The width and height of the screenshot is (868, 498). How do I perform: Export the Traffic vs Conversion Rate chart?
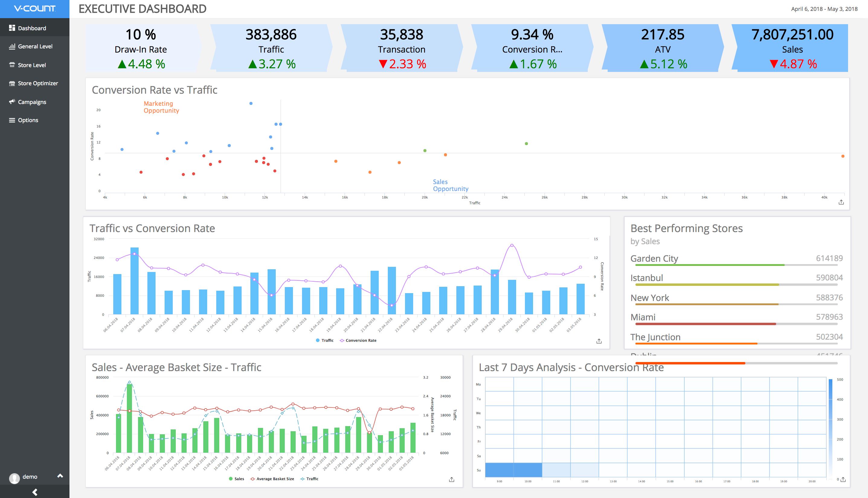pyautogui.click(x=599, y=341)
